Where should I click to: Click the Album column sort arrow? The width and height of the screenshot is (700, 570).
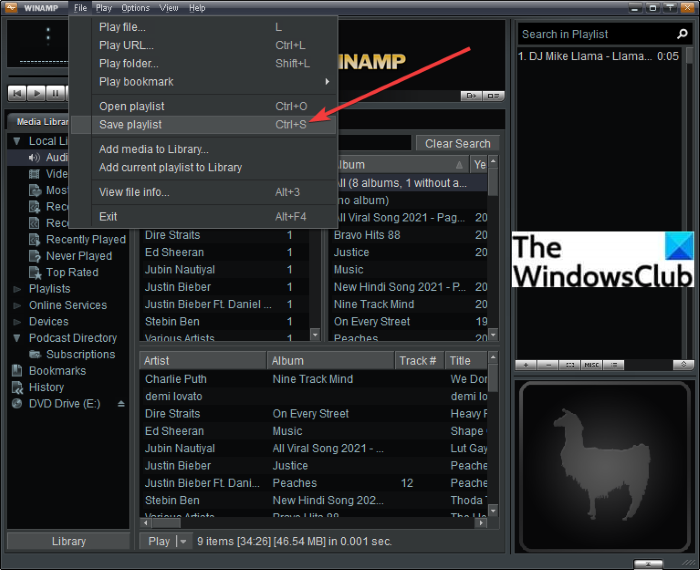459,165
